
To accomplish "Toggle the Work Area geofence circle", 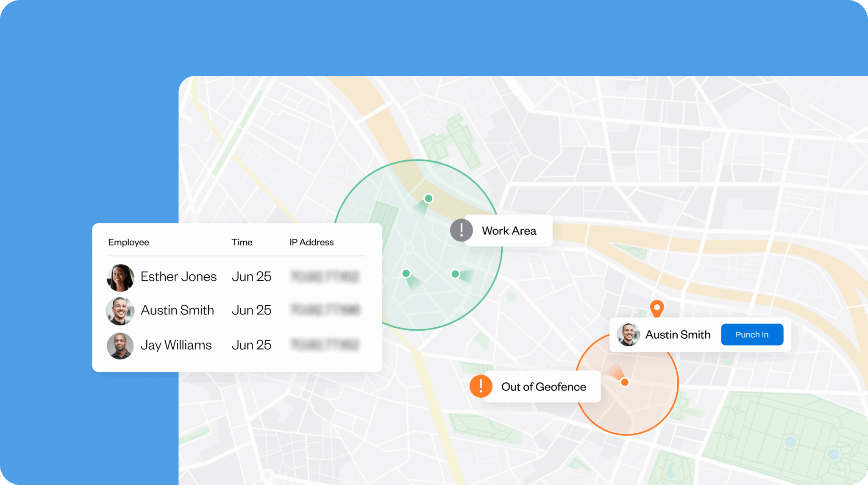I will pos(420,244).
